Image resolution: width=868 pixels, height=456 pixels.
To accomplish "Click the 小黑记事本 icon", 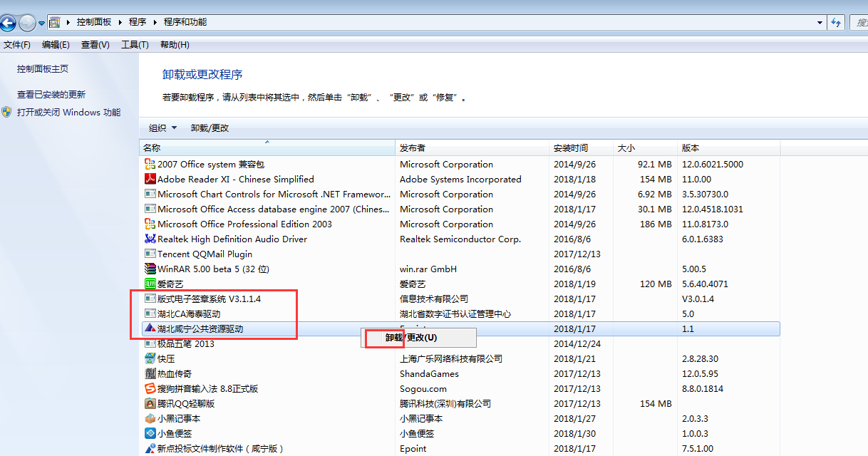I will pyautogui.click(x=150, y=418).
